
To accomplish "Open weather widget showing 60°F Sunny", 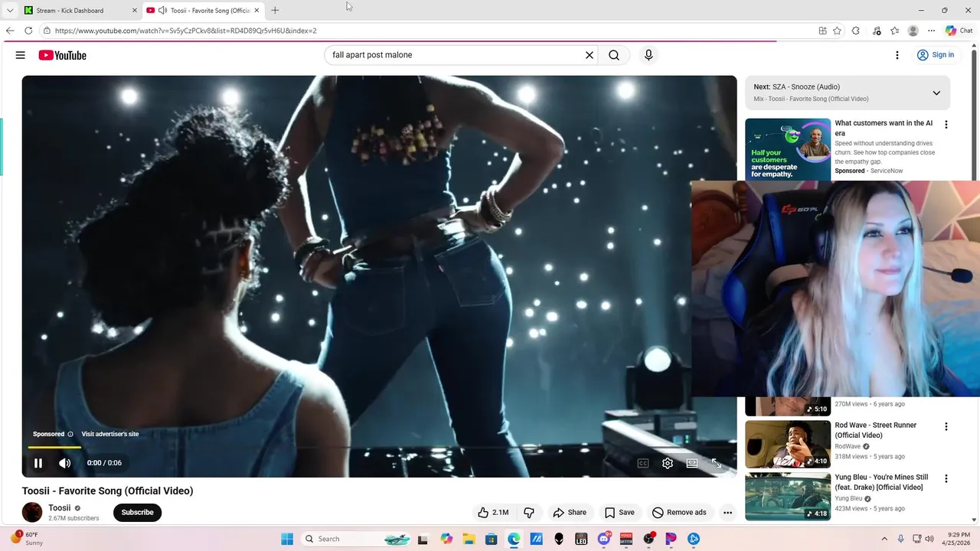I will coord(28,539).
